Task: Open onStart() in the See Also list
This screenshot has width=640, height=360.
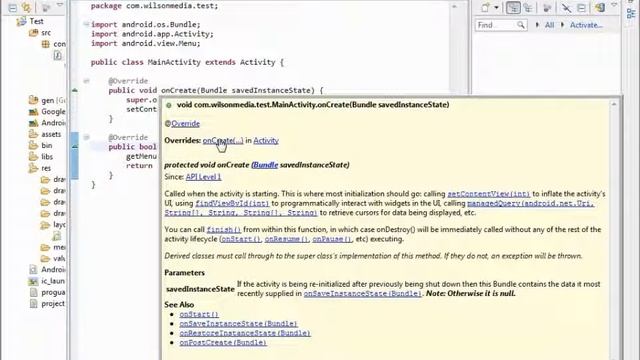Action: pyautogui.click(x=199, y=314)
